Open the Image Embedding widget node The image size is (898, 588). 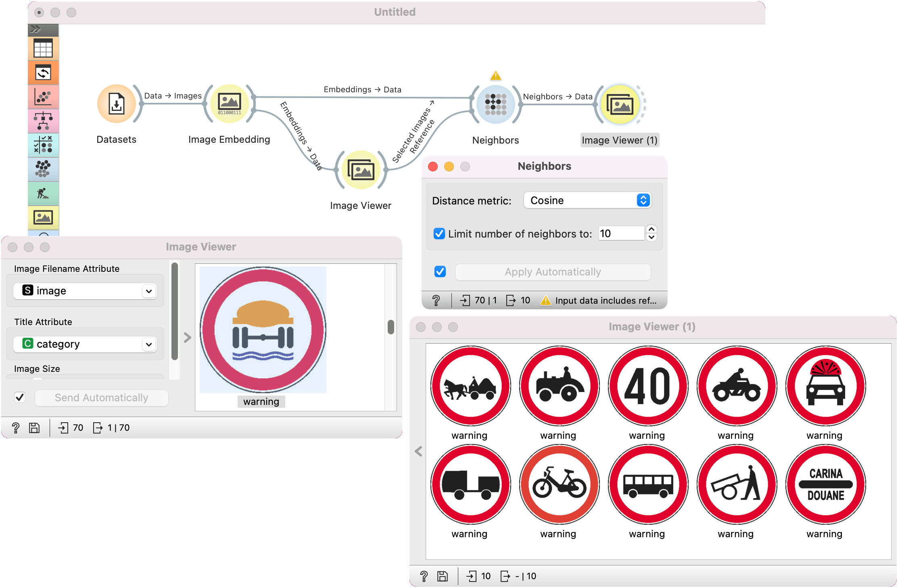tap(229, 104)
